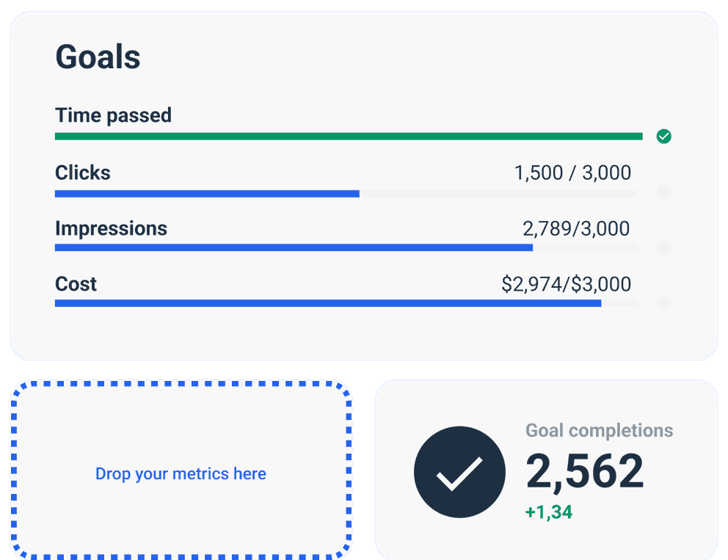728x560 pixels.
Task: Click the status circle next to Impressions
Action: click(663, 247)
